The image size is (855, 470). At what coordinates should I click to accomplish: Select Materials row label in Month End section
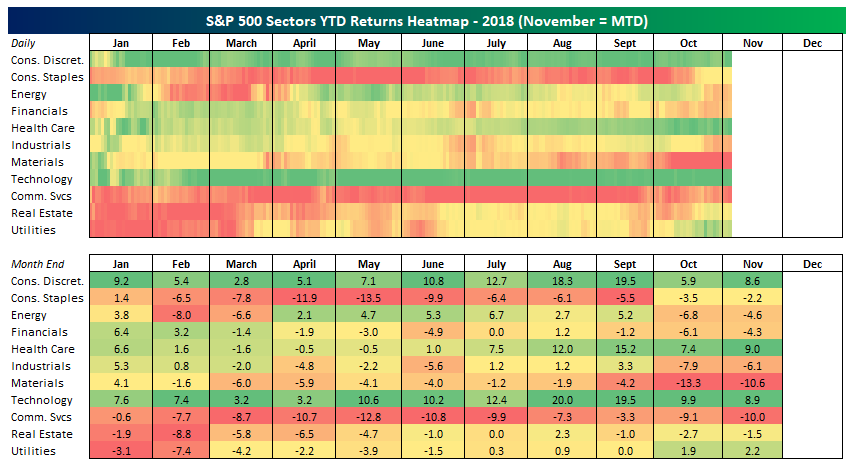(x=36, y=383)
